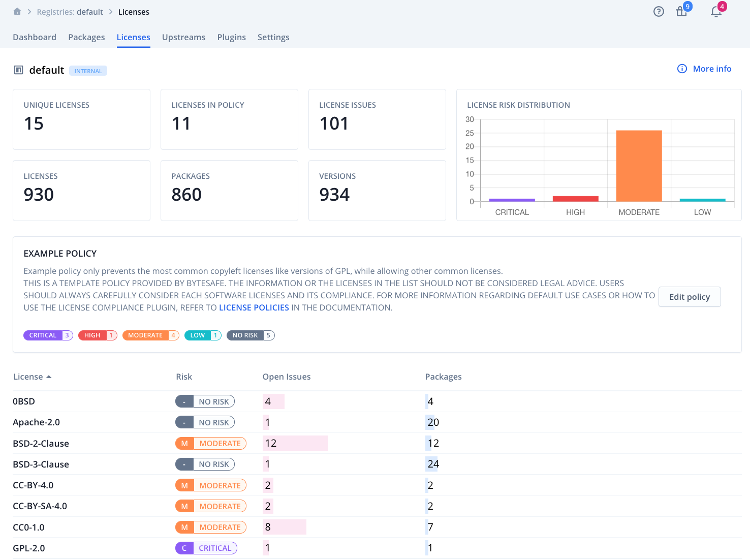Click the shopping cart icon with badge 9

tap(681, 11)
